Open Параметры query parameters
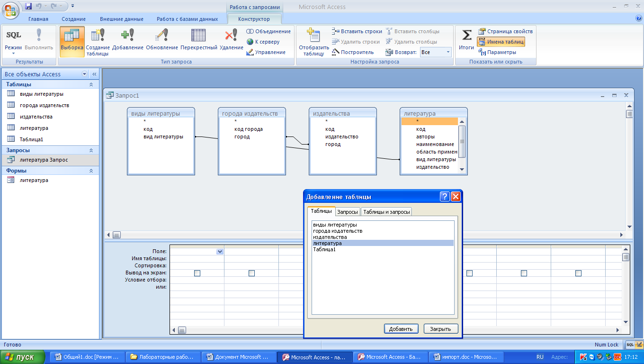This screenshot has height=364, width=644. 497,52
